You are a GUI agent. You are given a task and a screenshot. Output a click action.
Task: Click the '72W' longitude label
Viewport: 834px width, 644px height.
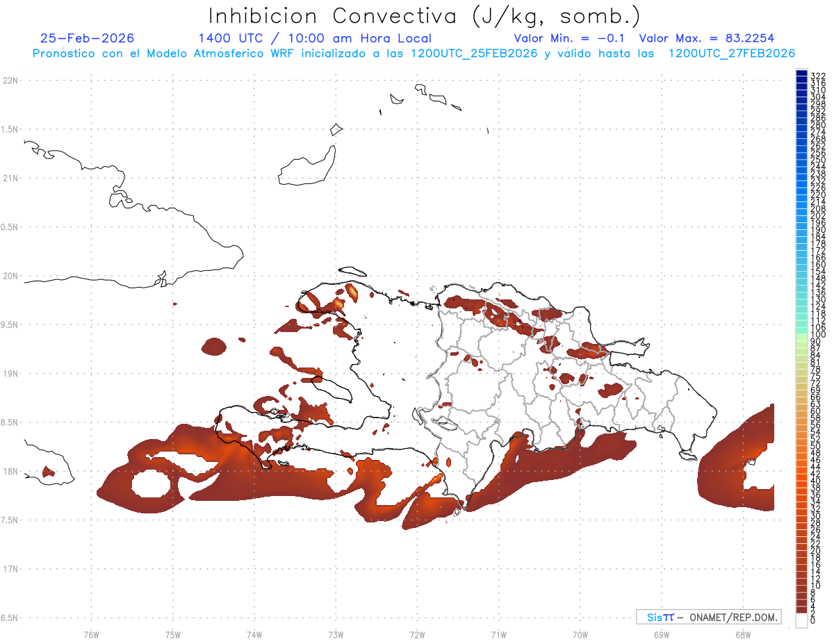pos(417,634)
